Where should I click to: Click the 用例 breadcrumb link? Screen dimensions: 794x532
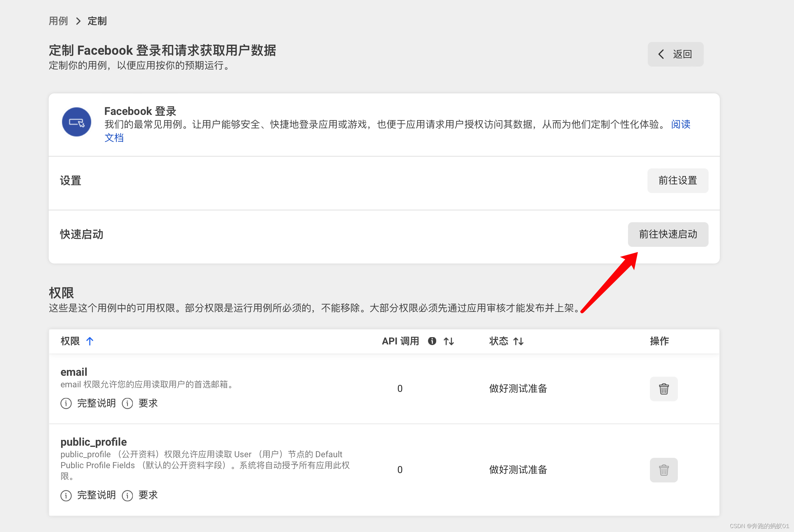coord(58,21)
